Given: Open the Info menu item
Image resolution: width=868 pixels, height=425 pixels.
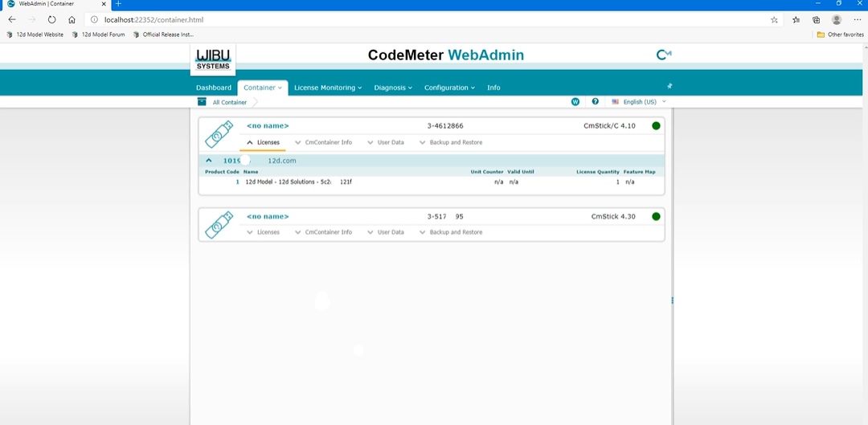Looking at the screenshot, I should click(493, 88).
